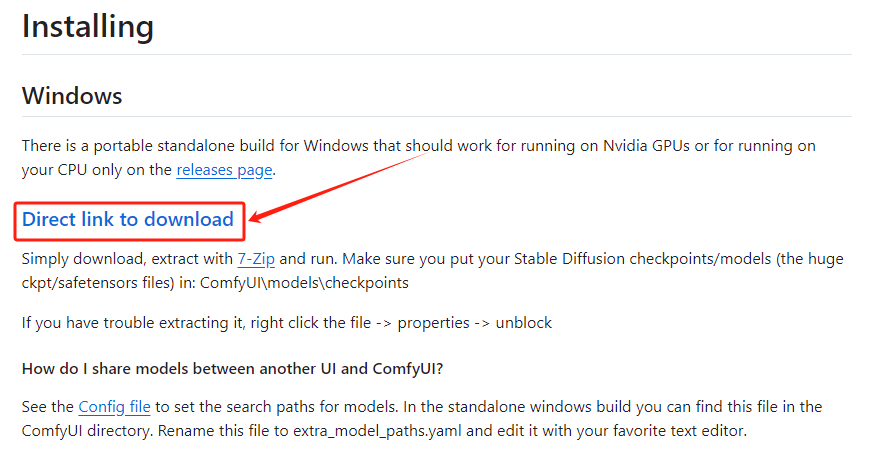Click the divider line under Windows
Image resolution: width=870 pixels, height=456 pixels.
pyautogui.click(x=437, y=116)
